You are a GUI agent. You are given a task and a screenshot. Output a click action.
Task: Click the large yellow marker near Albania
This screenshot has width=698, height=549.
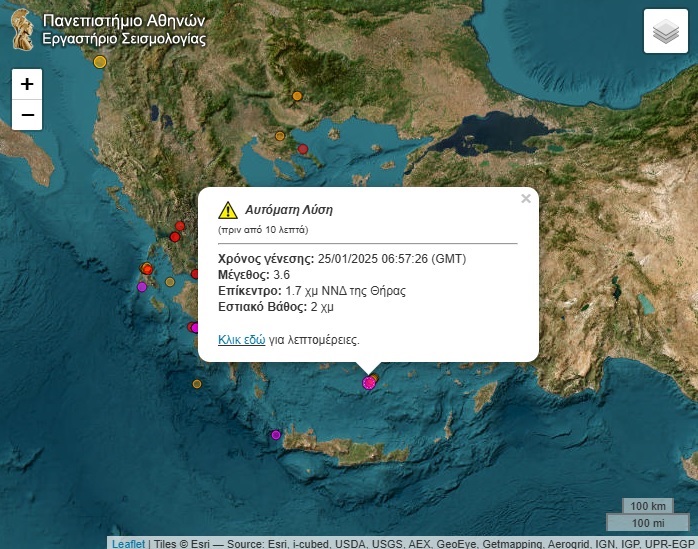click(100, 62)
